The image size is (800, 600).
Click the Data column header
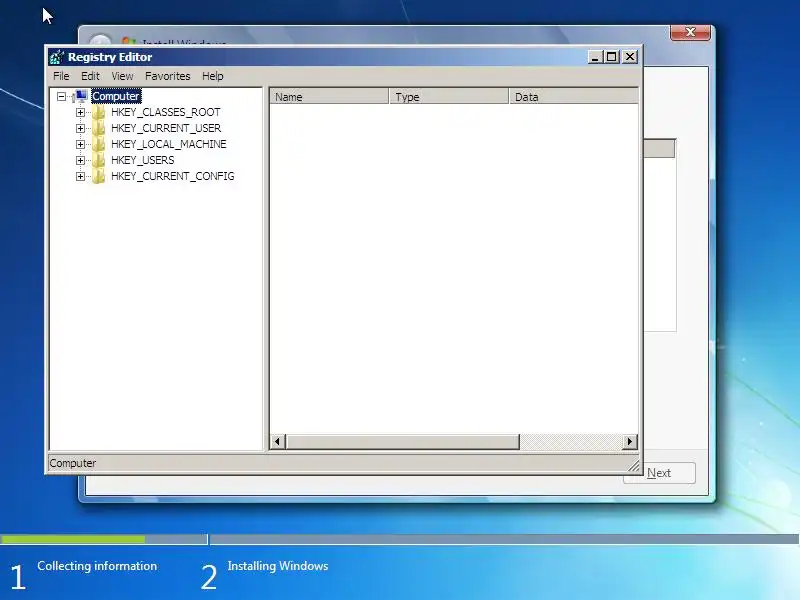coord(574,96)
